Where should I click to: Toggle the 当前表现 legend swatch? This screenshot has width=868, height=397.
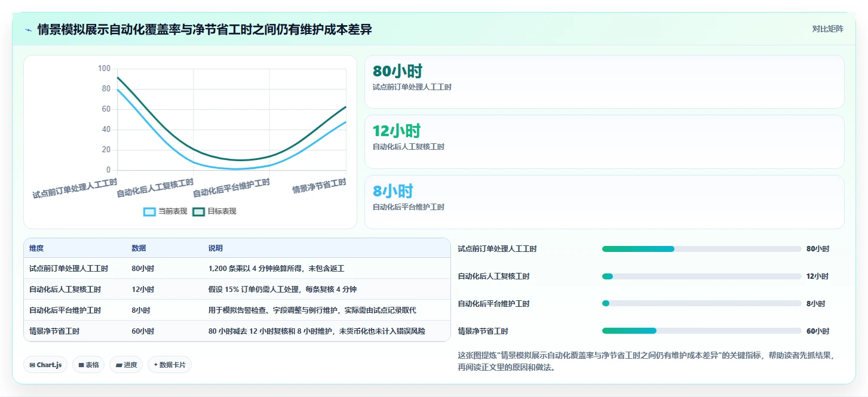pos(149,211)
